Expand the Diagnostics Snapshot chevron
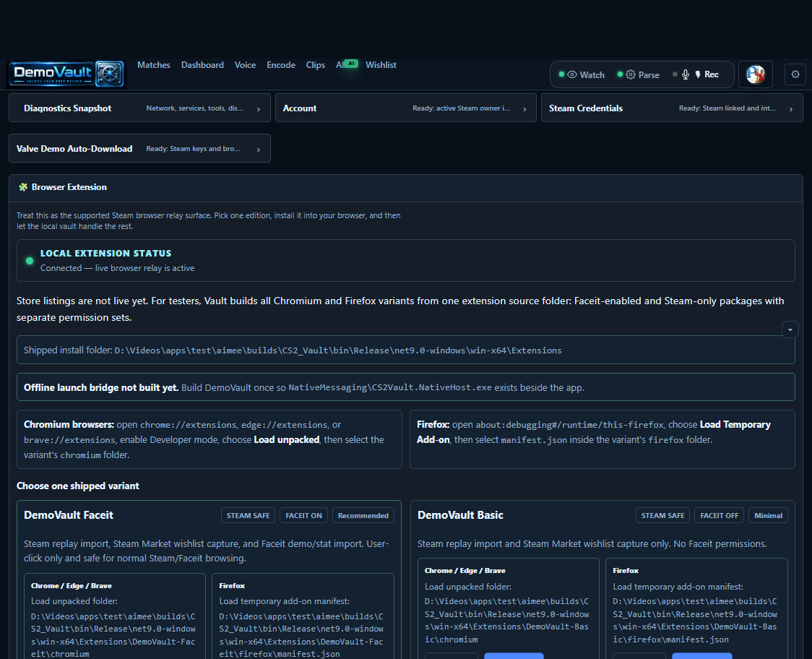The height and width of the screenshot is (659, 812). [259, 109]
